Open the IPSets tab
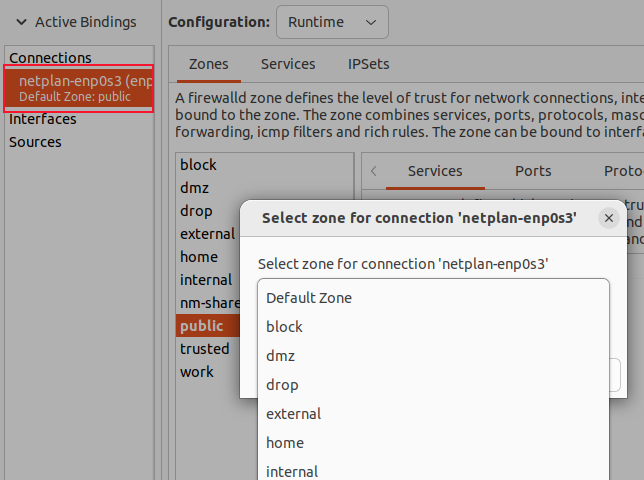This screenshot has height=480, width=644. tap(368, 64)
